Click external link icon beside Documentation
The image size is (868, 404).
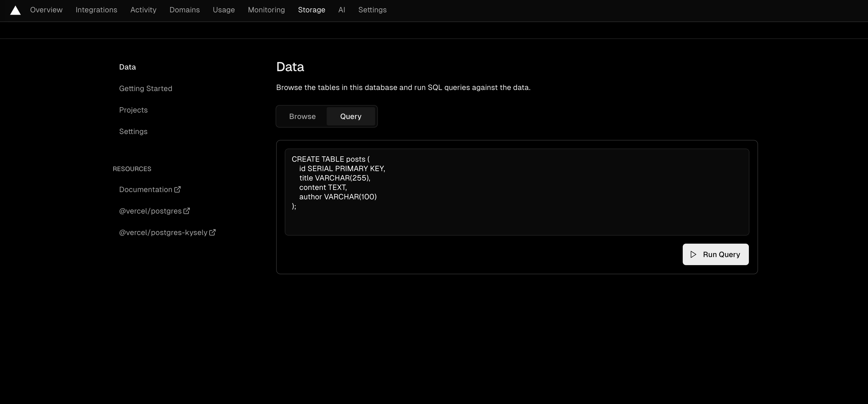click(x=177, y=190)
